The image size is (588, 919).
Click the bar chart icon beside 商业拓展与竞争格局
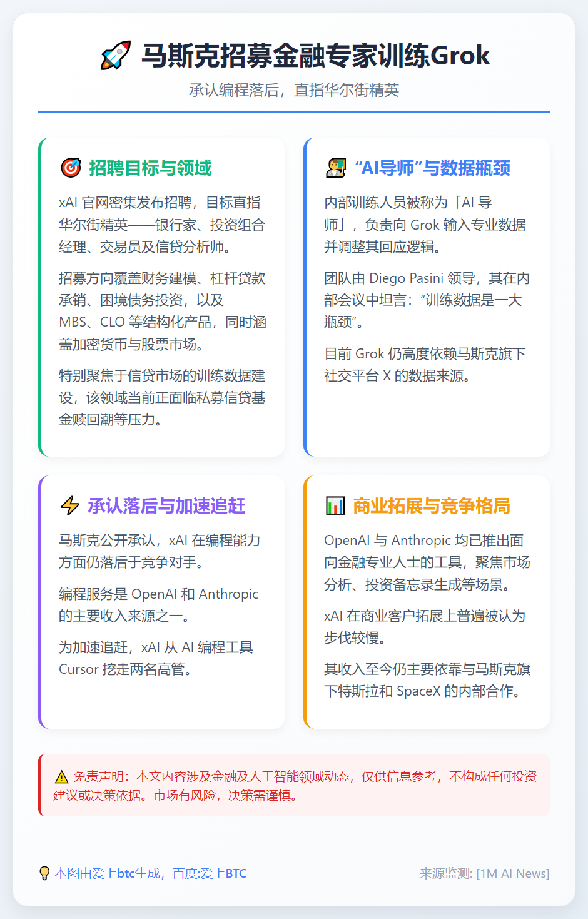[x=335, y=505]
